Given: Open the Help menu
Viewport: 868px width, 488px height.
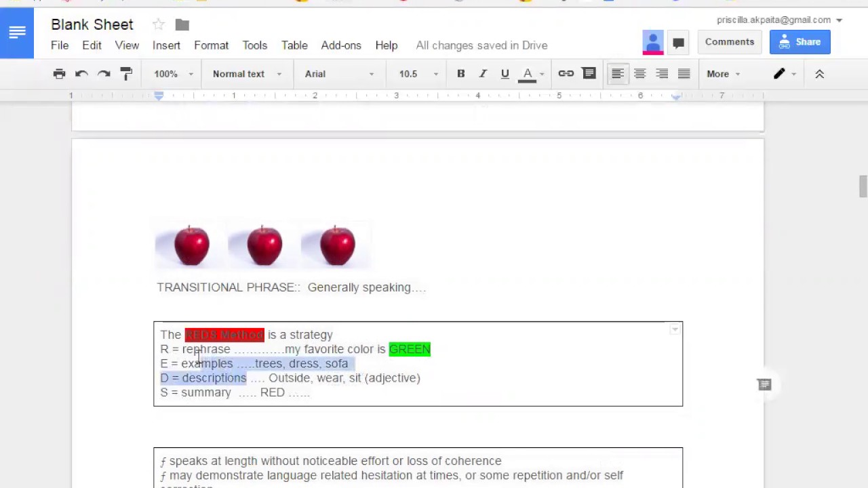Looking at the screenshot, I should click(387, 45).
